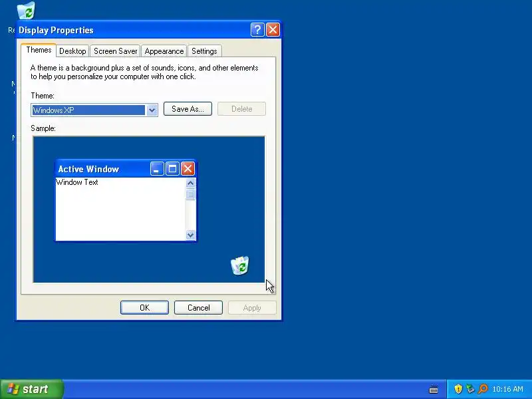Click the greyed-out Apply button
The width and height of the screenshot is (532, 399).
(x=252, y=308)
